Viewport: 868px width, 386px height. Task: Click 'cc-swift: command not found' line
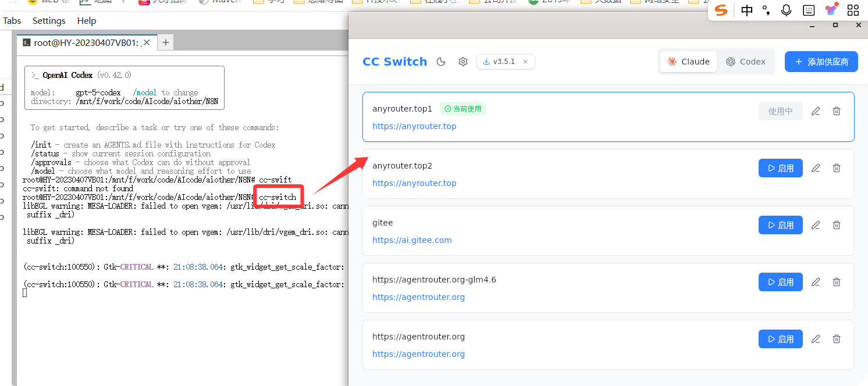point(78,188)
